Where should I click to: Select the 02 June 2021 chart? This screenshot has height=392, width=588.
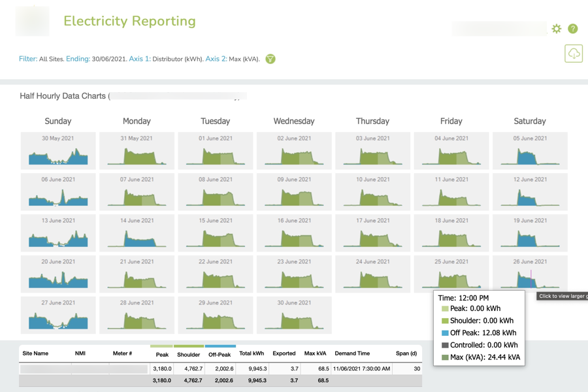click(x=294, y=151)
